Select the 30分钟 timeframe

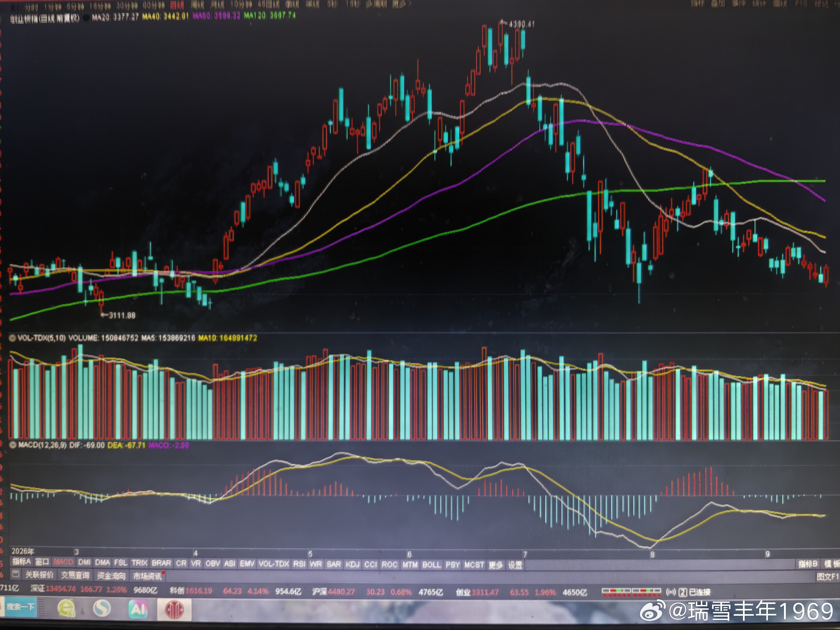(x=127, y=6)
